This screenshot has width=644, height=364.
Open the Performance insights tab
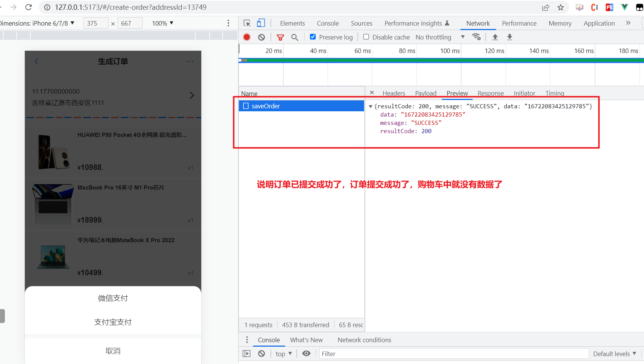[417, 23]
